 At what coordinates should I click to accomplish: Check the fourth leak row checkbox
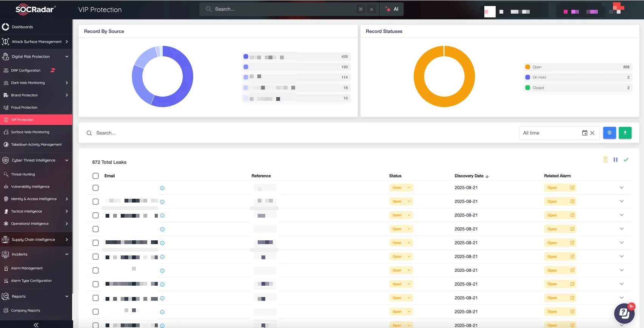[x=96, y=229]
